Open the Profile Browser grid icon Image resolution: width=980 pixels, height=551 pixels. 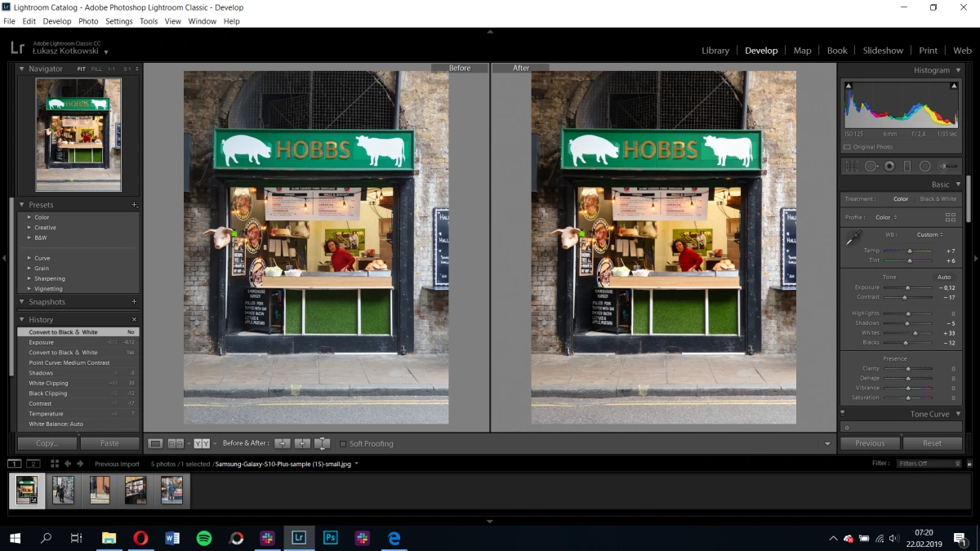point(950,217)
